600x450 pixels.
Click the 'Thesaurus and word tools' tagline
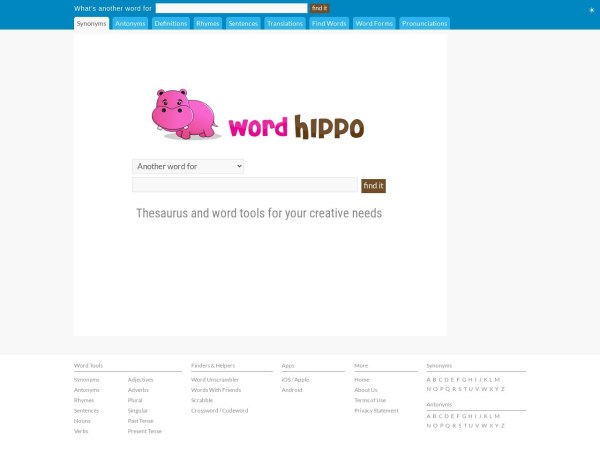click(x=259, y=213)
